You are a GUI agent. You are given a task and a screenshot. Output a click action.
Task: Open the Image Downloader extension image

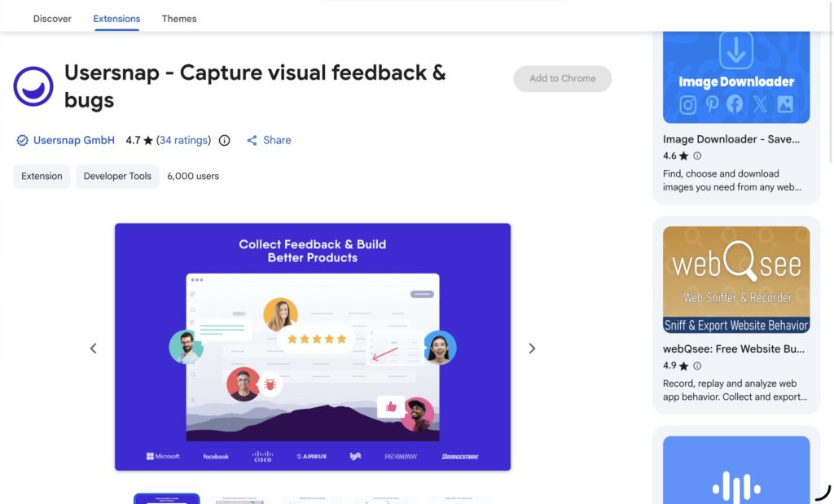pos(736,77)
